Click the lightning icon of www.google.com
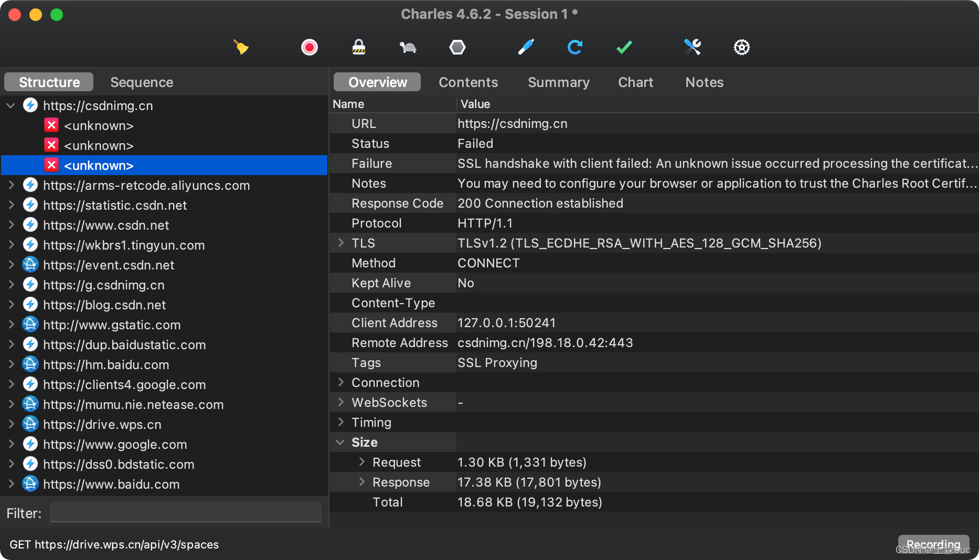This screenshot has height=560, width=979. tap(30, 444)
